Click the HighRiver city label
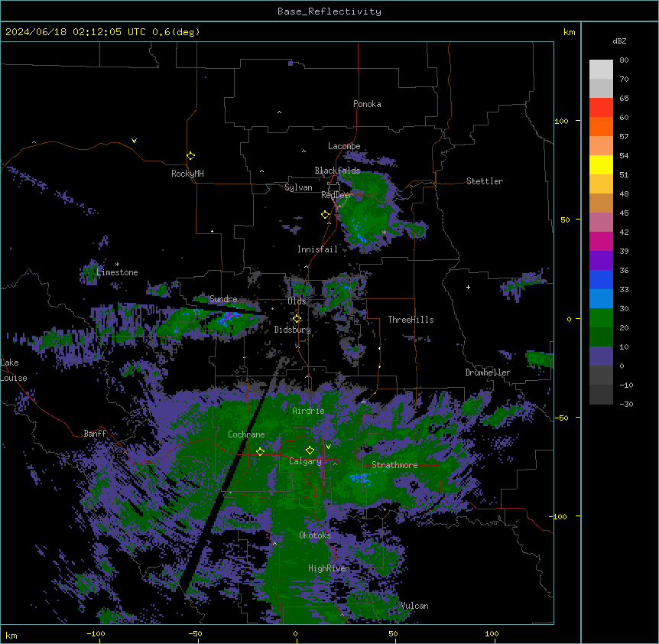Screen dimensions: 659x644 tap(329, 568)
